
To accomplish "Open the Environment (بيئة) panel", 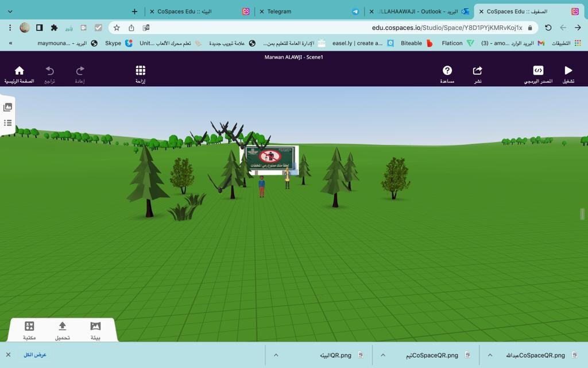I will point(96,330).
